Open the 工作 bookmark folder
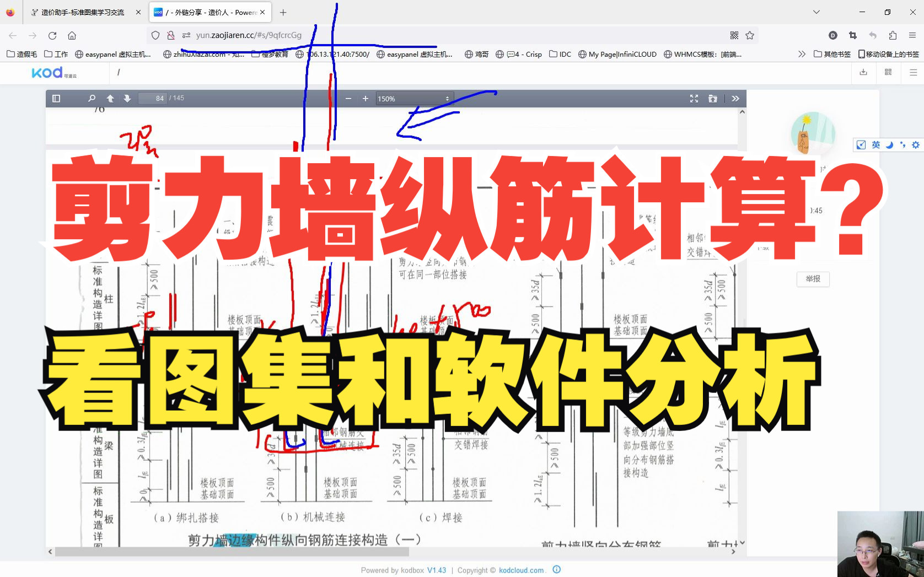Image resolution: width=924 pixels, height=577 pixels. coord(56,54)
